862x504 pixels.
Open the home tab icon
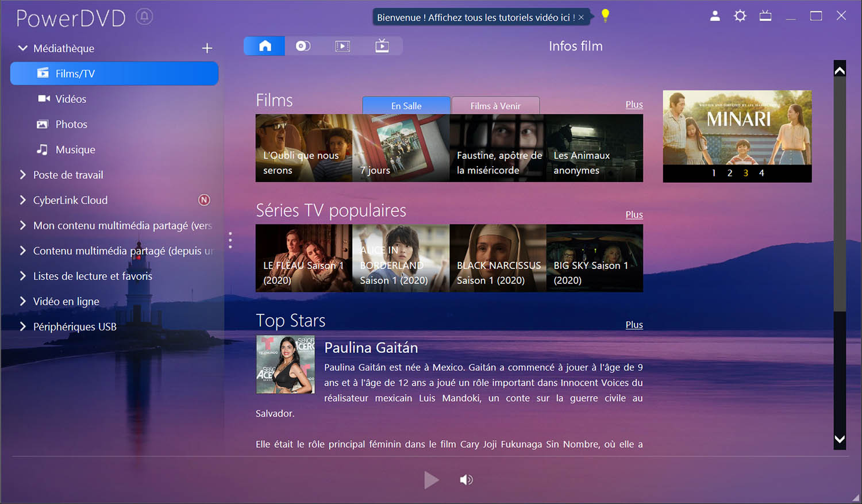(x=264, y=46)
